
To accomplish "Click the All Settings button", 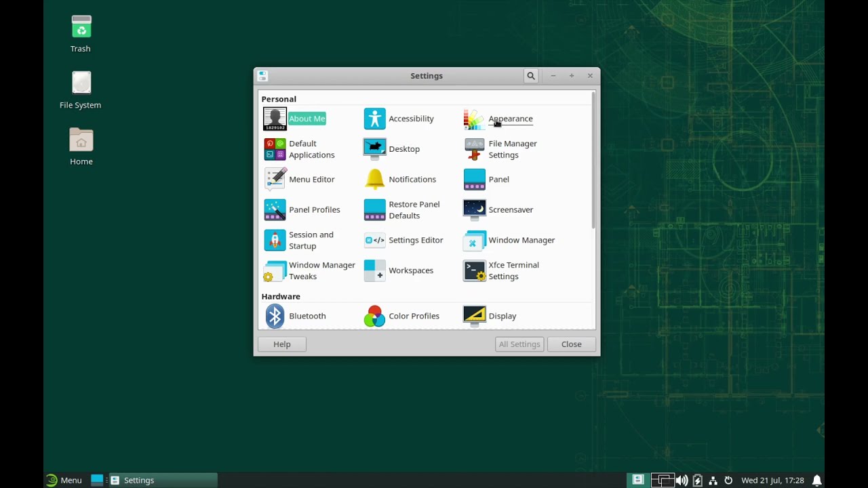I will 519,344.
